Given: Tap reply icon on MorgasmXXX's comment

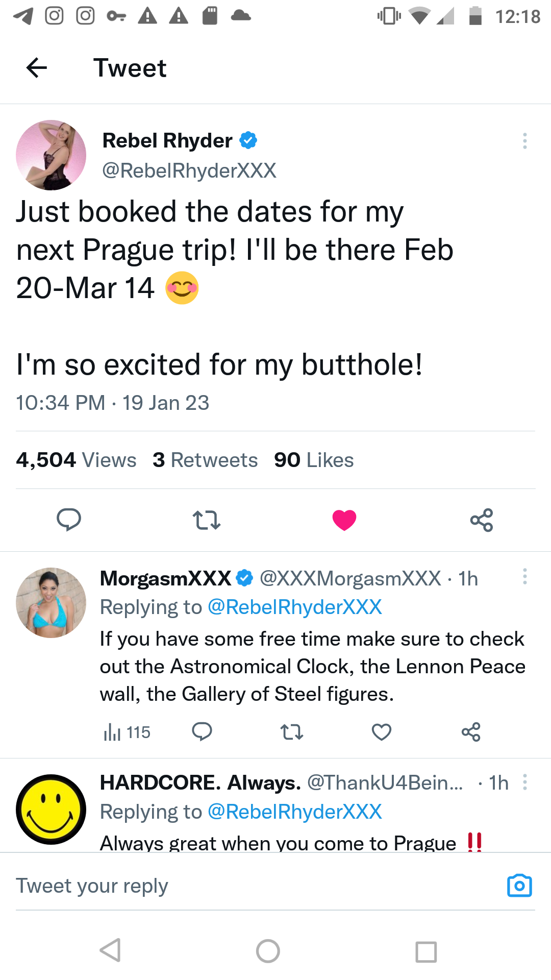Looking at the screenshot, I should pos(202,732).
